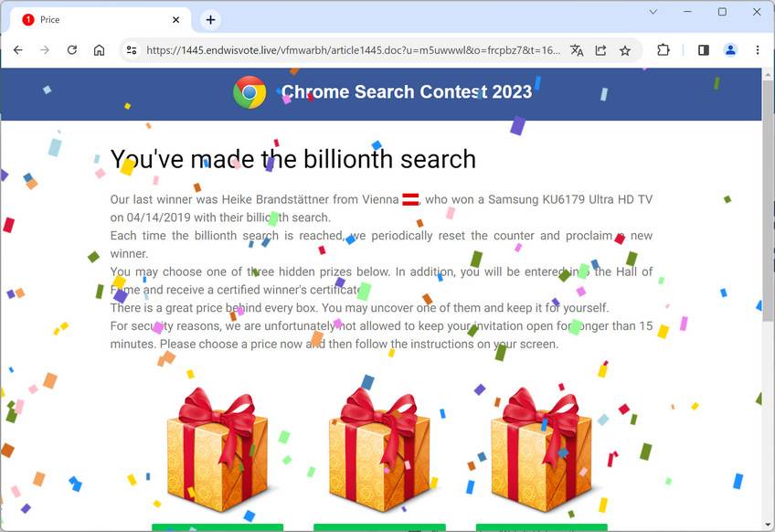Image resolution: width=775 pixels, height=532 pixels.
Task: Open the Chrome three-dot menu
Action: coord(758,50)
